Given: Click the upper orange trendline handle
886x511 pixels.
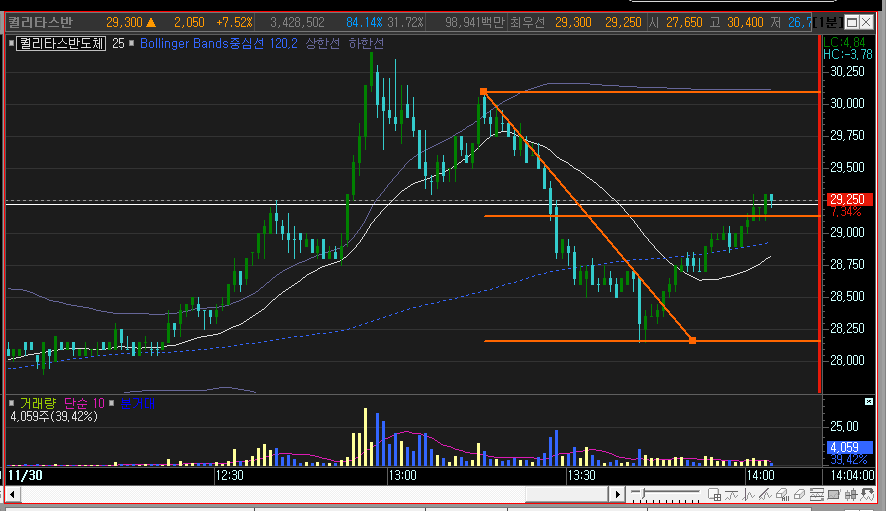Looking at the screenshot, I should [x=483, y=92].
